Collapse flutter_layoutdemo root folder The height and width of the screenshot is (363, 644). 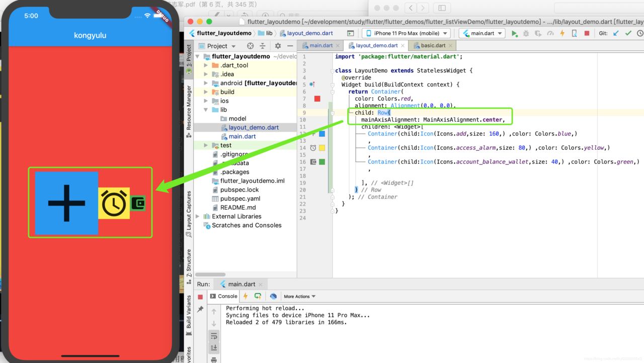tap(198, 56)
